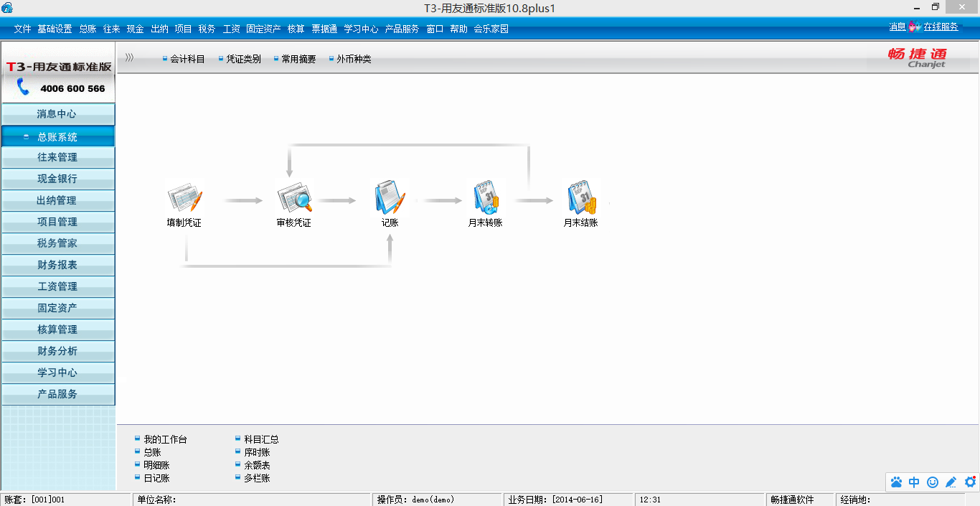Click the smiley face icon in input toolbar
Image resolution: width=980 pixels, height=506 pixels.
tap(933, 482)
